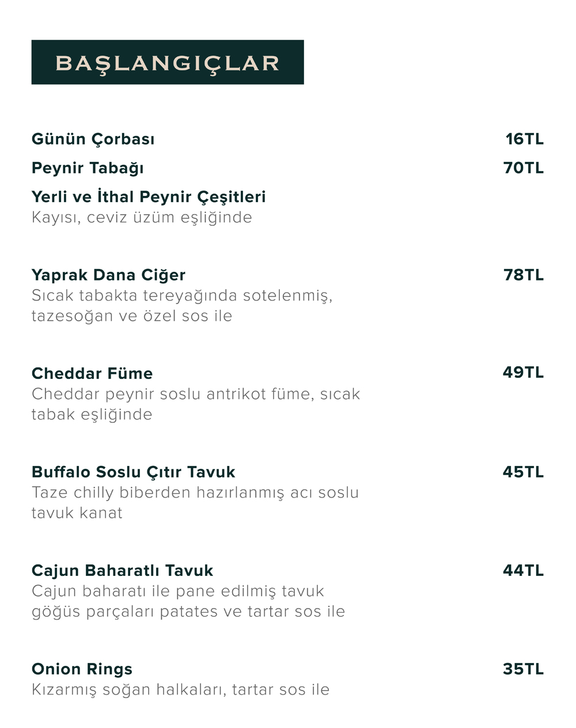Click the 78TL price

pyautogui.click(x=523, y=275)
